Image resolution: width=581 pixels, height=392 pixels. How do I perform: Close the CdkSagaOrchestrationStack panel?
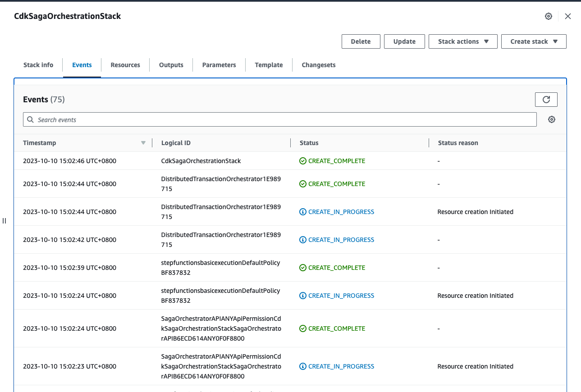568,16
